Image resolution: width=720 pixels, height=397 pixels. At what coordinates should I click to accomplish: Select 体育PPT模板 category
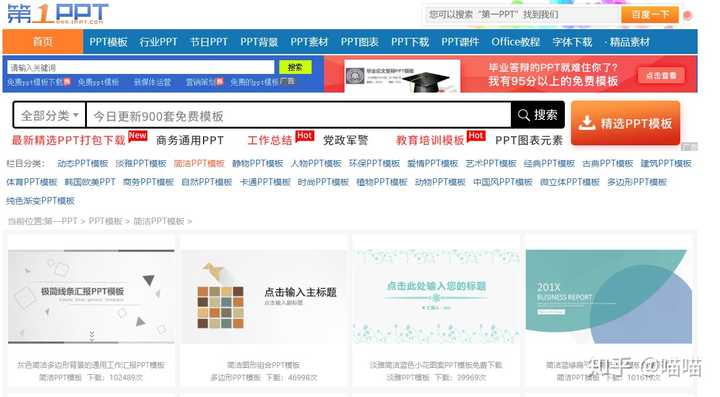click(32, 182)
